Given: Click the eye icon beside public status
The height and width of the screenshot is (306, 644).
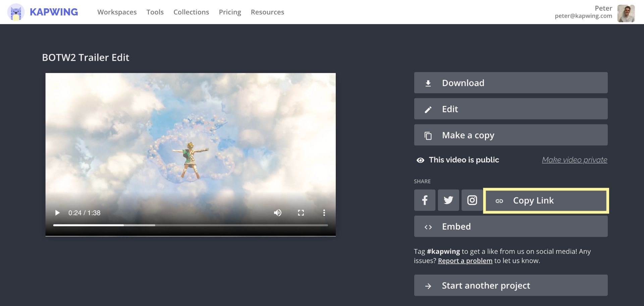Looking at the screenshot, I should (x=420, y=160).
